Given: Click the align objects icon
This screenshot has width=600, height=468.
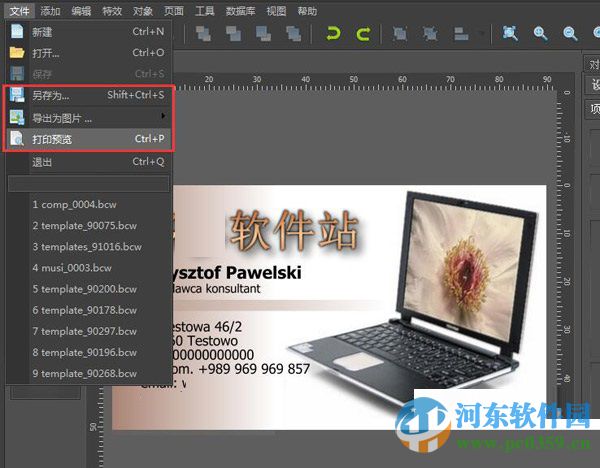Looking at the screenshot, I should coord(461,34).
